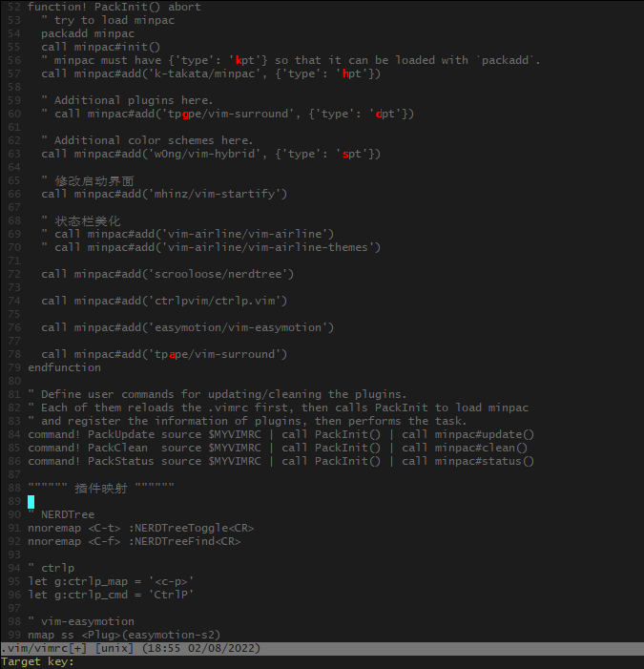The image size is (644, 669).
Task: Click 'w0ng/vim-hybrid' on line 63
Action: [205, 154]
